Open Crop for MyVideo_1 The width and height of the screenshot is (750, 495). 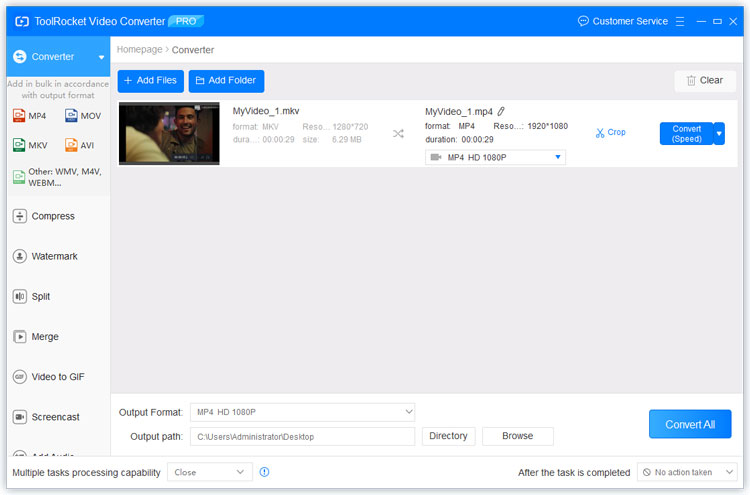(x=610, y=132)
